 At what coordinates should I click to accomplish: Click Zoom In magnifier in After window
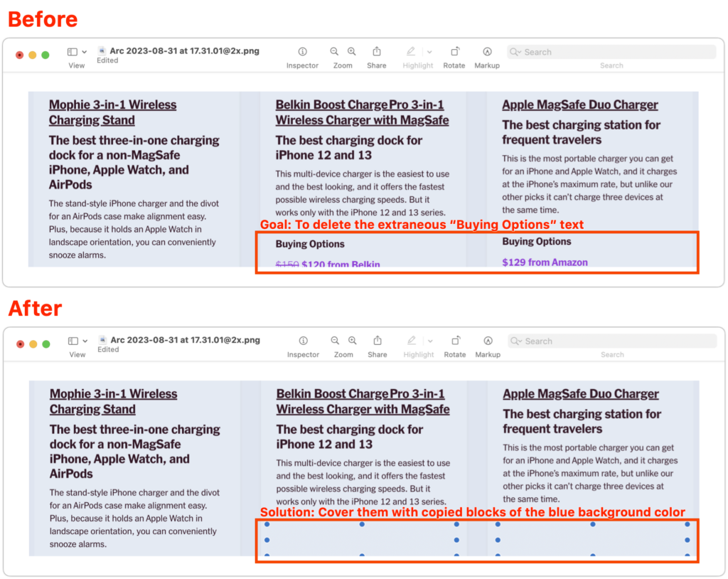[x=353, y=341]
